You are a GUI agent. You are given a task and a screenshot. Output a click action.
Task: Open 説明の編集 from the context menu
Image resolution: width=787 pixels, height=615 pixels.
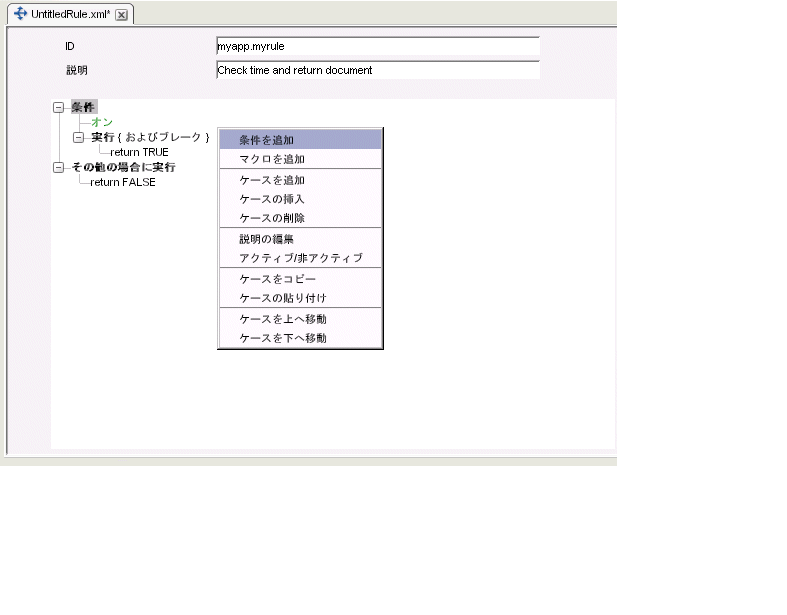300,239
